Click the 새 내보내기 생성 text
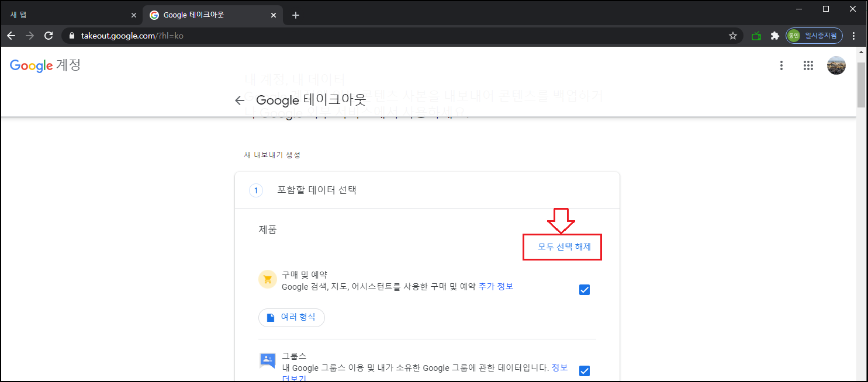Viewport: 868px width, 382px height. pyautogui.click(x=272, y=155)
